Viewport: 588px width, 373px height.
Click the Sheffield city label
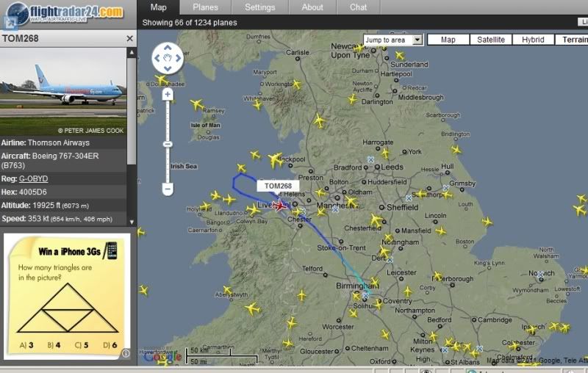click(402, 207)
